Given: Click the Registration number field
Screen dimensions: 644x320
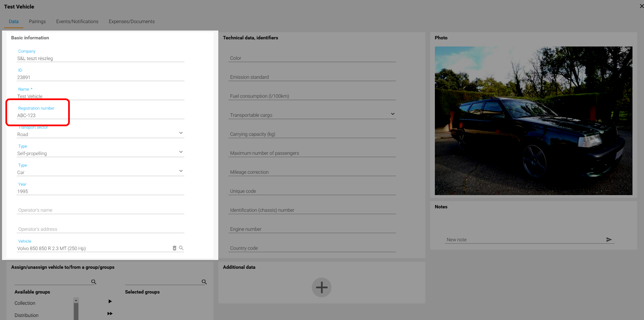Looking at the screenshot, I should point(100,115).
